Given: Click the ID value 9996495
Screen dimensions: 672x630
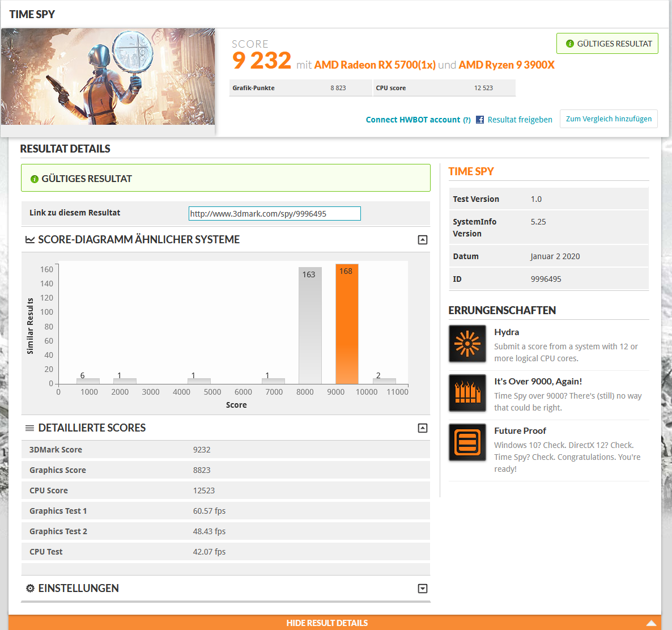Looking at the screenshot, I should [546, 279].
